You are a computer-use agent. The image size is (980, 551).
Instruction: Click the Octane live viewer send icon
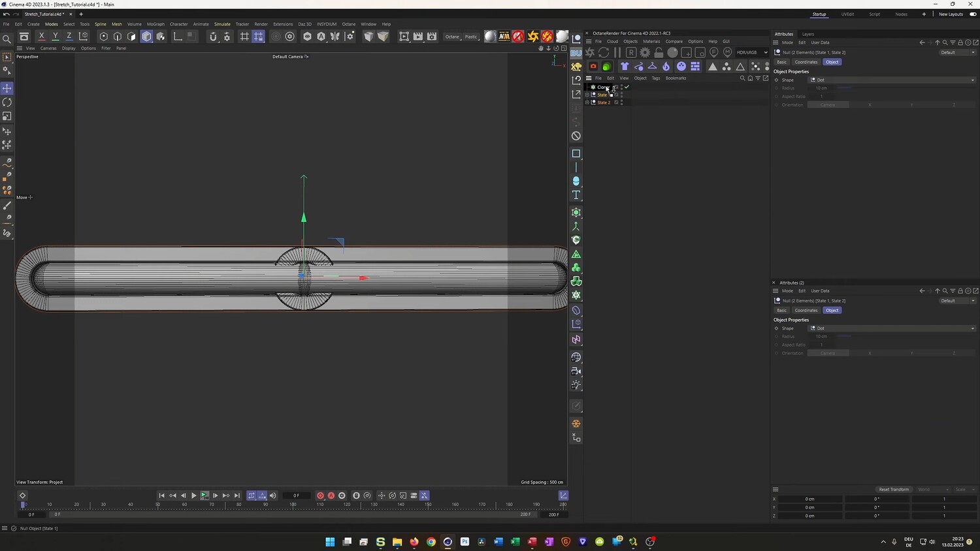point(590,52)
